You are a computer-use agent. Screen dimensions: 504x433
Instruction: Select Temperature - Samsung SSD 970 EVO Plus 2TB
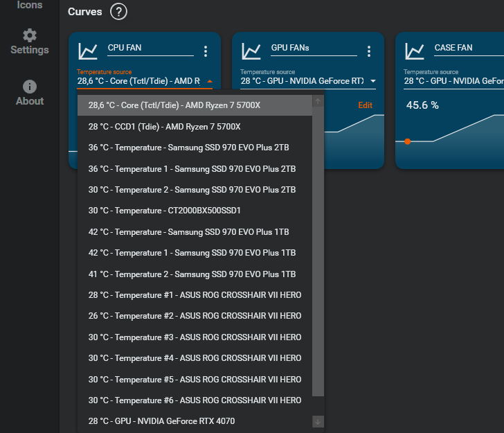pyautogui.click(x=195, y=148)
